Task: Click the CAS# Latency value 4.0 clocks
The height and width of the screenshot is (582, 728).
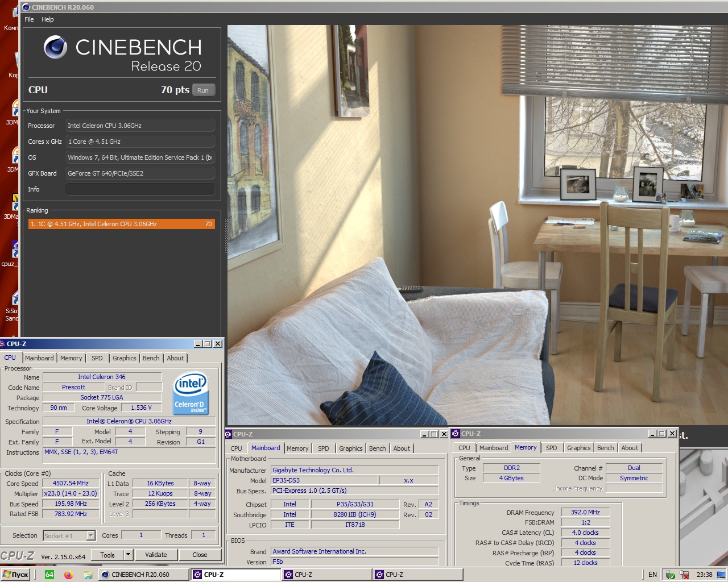Action: point(585,533)
